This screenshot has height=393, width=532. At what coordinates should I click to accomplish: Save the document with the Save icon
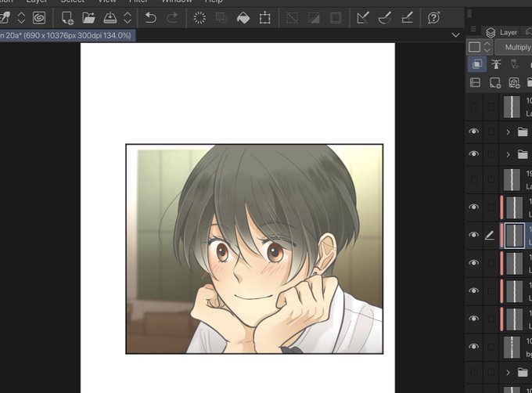[110, 18]
